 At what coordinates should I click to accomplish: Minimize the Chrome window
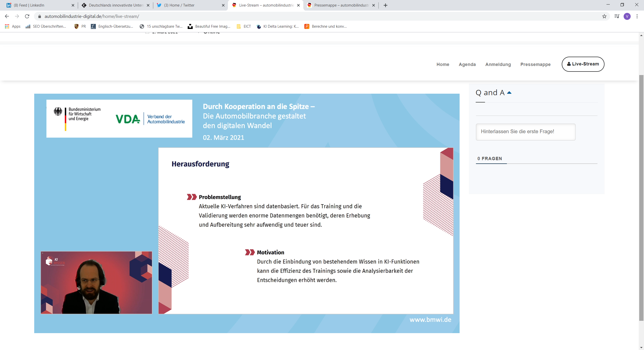[x=608, y=5]
